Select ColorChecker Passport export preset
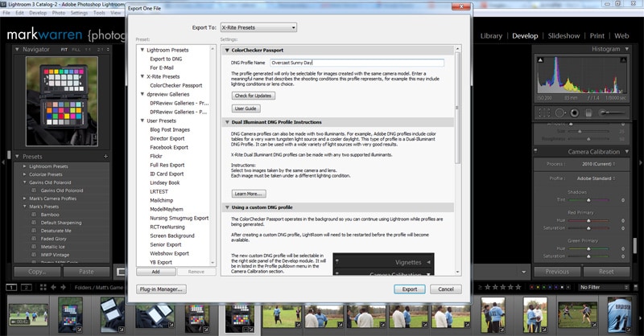The width and height of the screenshot is (644, 336). click(175, 85)
